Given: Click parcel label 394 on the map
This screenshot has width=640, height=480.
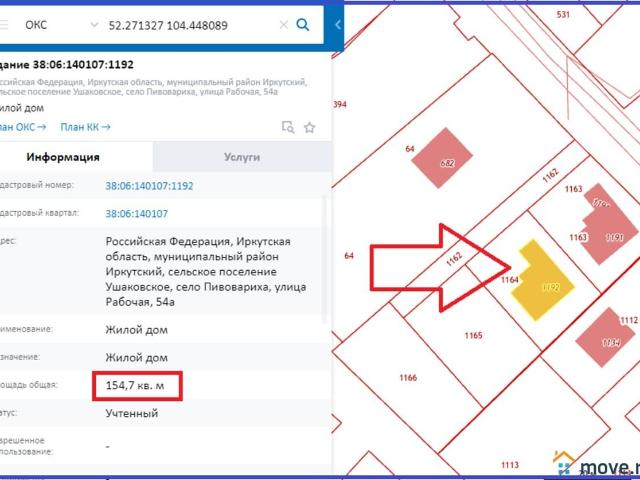Looking at the screenshot, I should [340, 104].
